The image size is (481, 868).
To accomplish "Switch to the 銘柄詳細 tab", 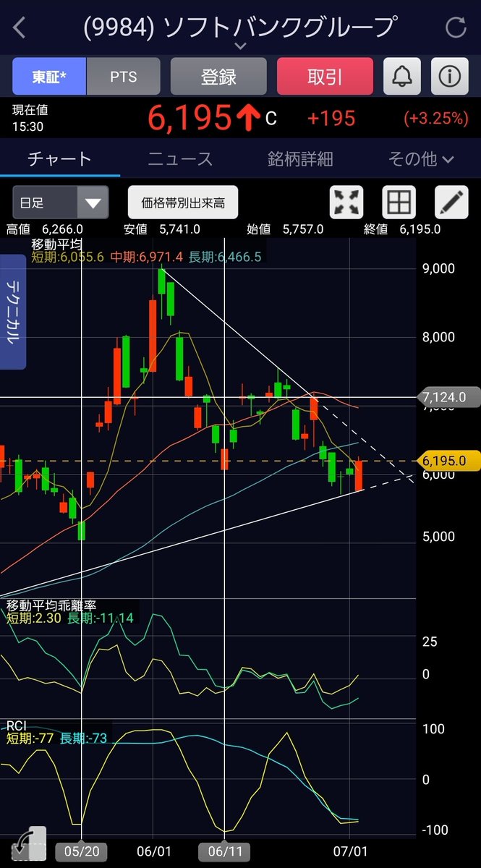I will pyautogui.click(x=300, y=158).
